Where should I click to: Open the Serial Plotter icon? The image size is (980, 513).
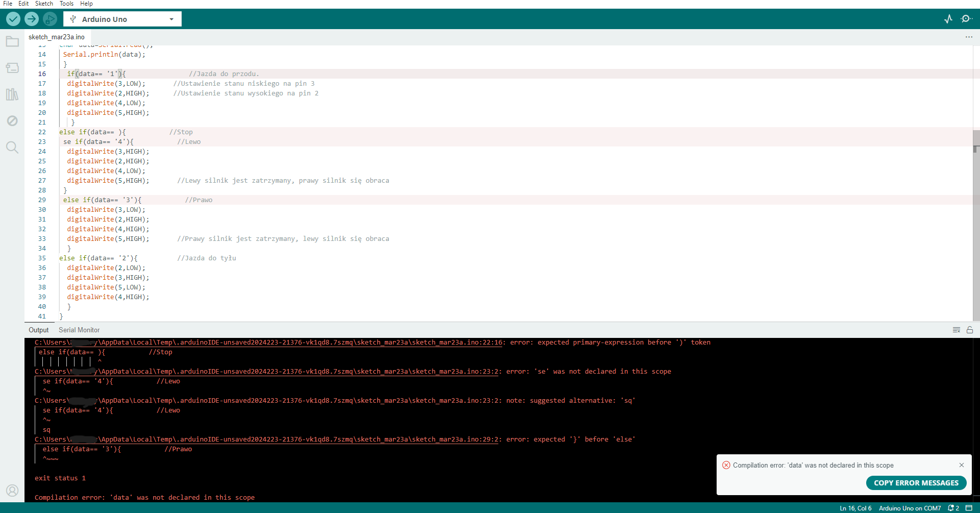(x=948, y=19)
